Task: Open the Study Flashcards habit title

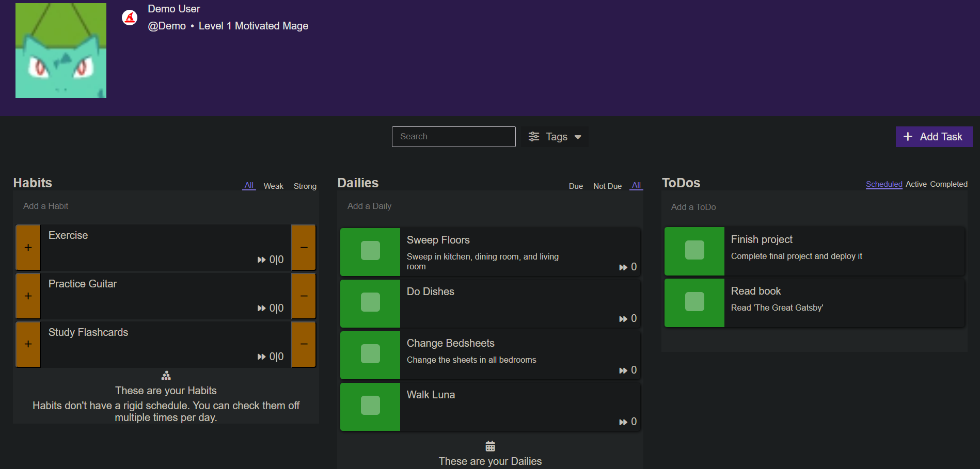Action: pos(88,332)
